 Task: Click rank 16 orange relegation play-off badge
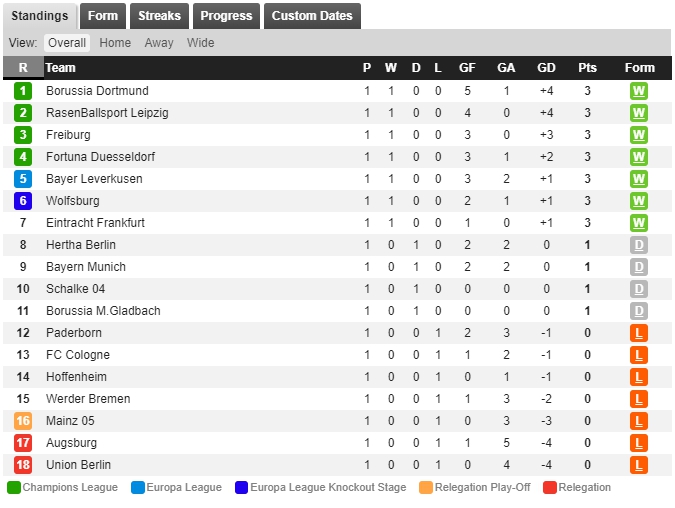[x=23, y=421]
